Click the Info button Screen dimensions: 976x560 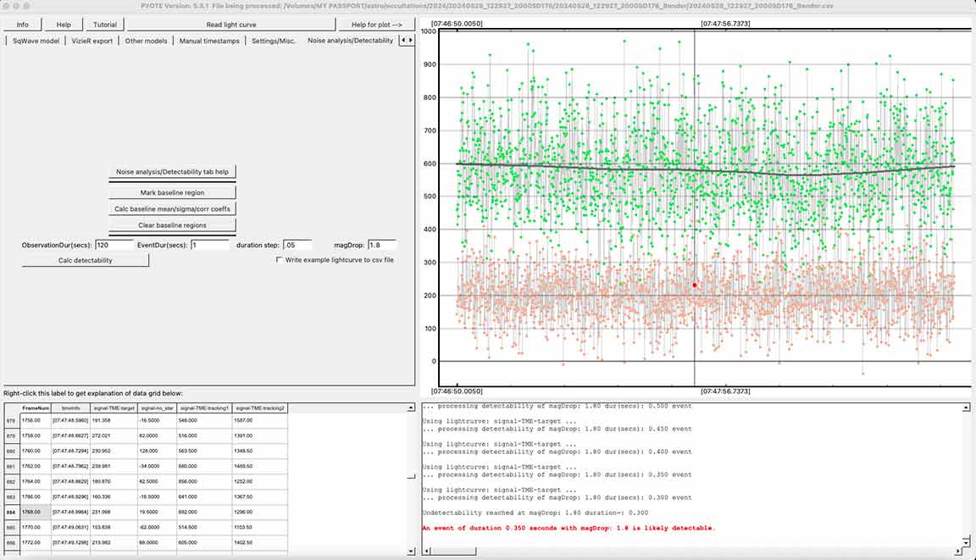tap(22, 25)
